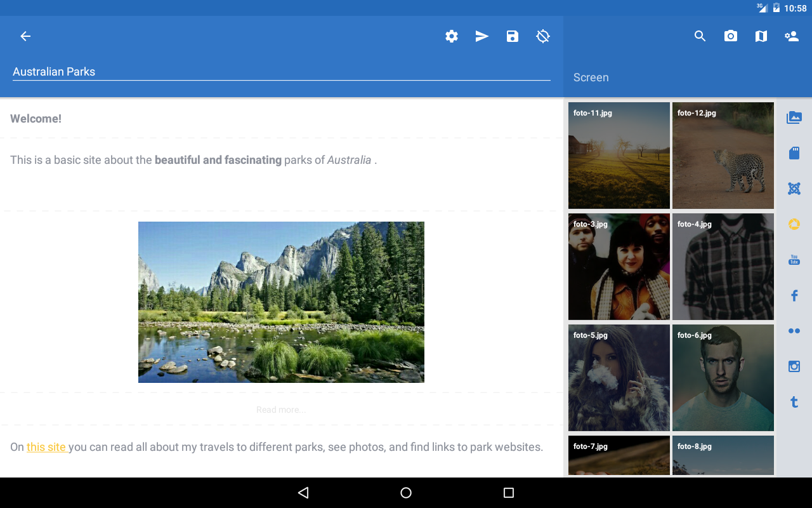Image resolution: width=812 pixels, height=508 pixels.
Task: Pick the foto-12.jpg leopard thumbnail
Action: pyautogui.click(x=723, y=156)
